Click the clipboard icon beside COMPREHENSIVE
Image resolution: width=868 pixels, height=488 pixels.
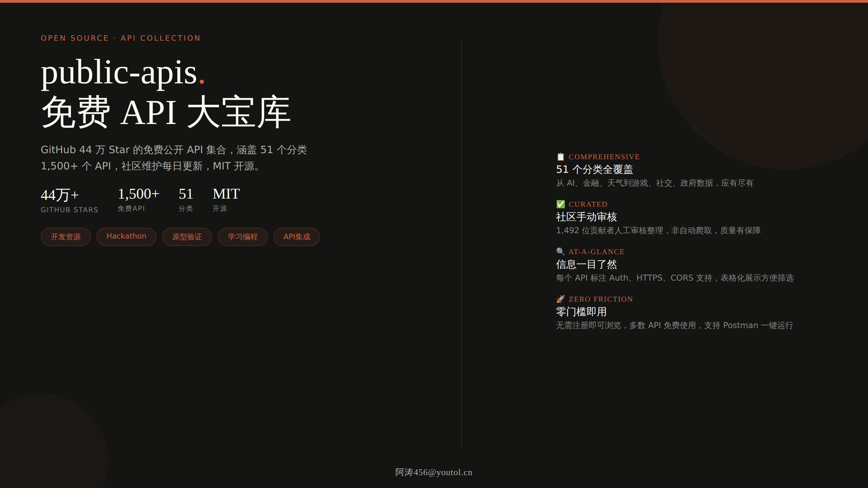pos(560,157)
